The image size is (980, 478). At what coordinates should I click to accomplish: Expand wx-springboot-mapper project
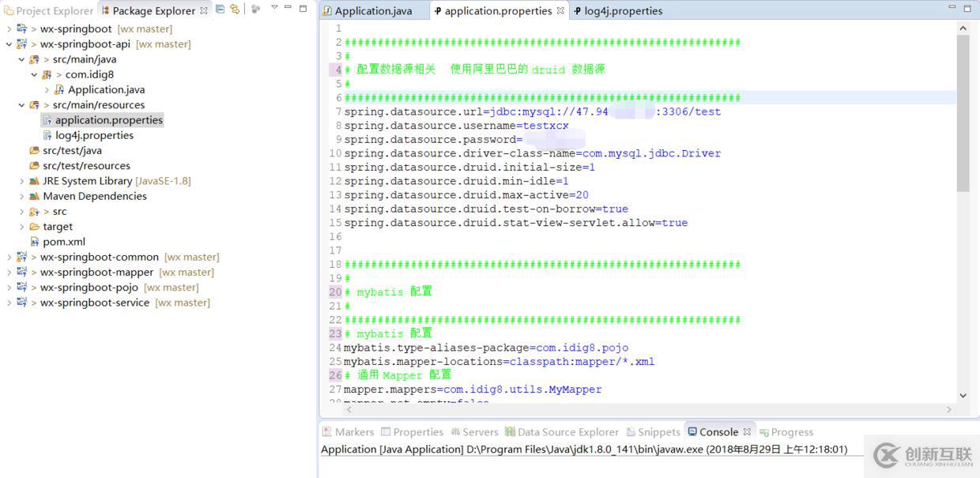point(9,273)
